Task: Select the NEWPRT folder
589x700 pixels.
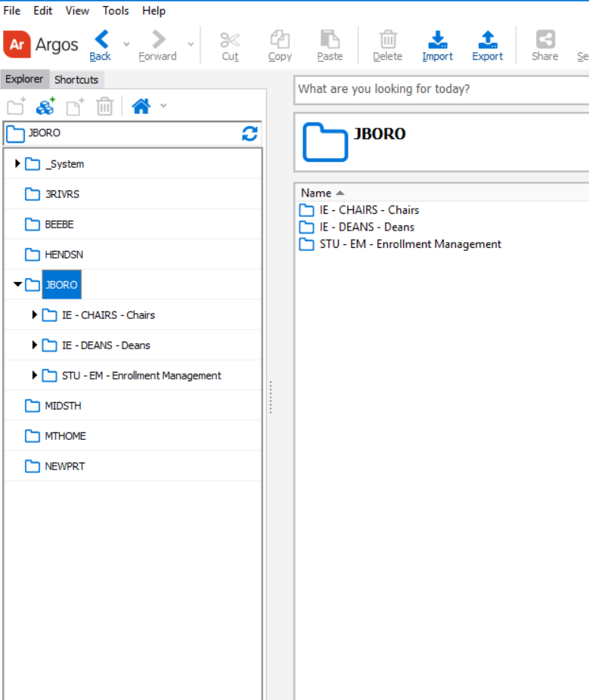Action: click(65, 466)
